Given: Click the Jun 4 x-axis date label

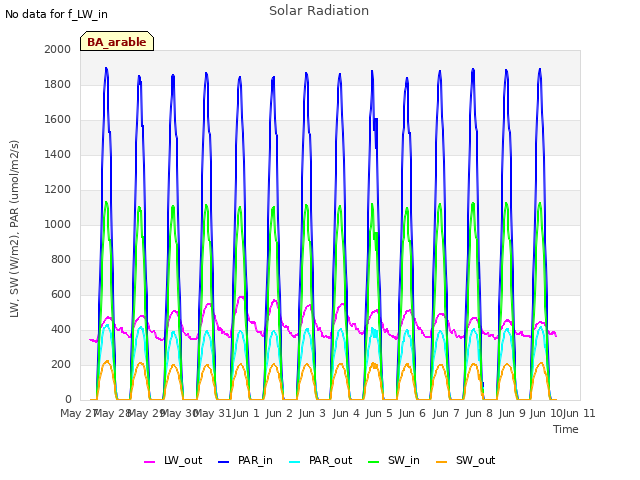Looking at the screenshot, I should (x=346, y=413).
